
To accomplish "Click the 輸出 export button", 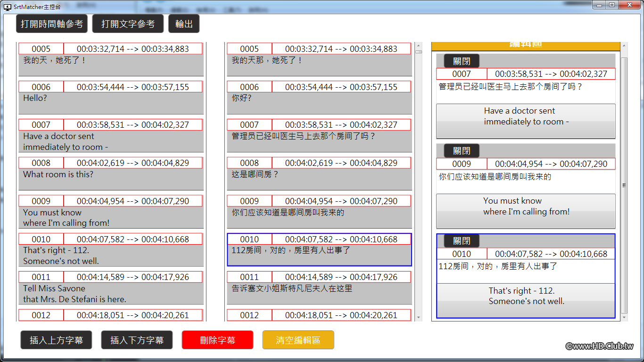I will point(184,24).
